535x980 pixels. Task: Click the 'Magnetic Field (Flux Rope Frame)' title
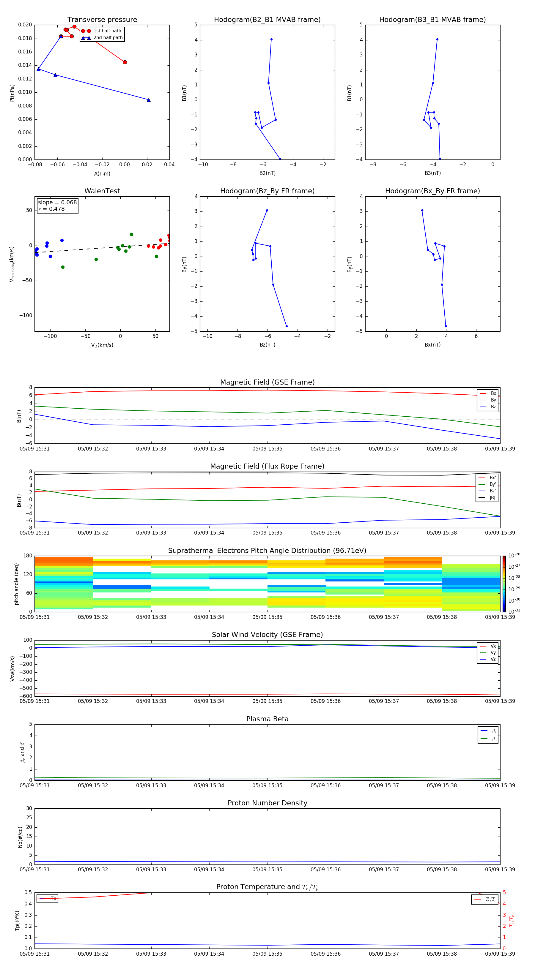(x=267, y=467)
